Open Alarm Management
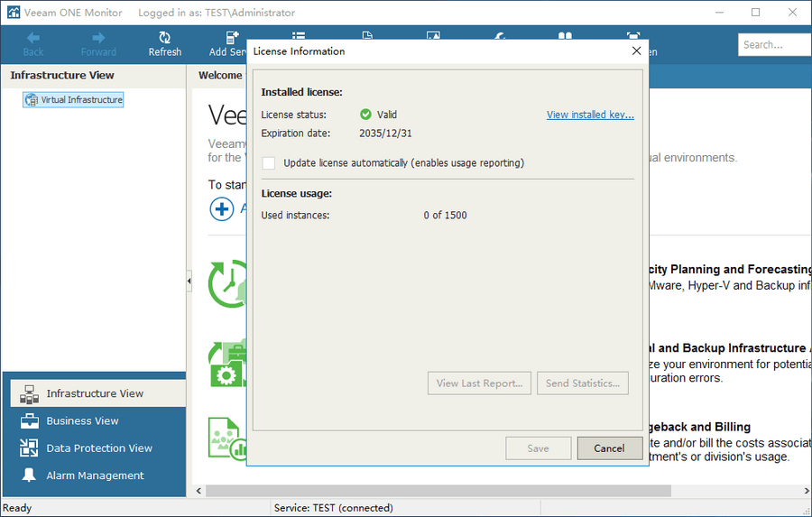 [x=96, y=475]
